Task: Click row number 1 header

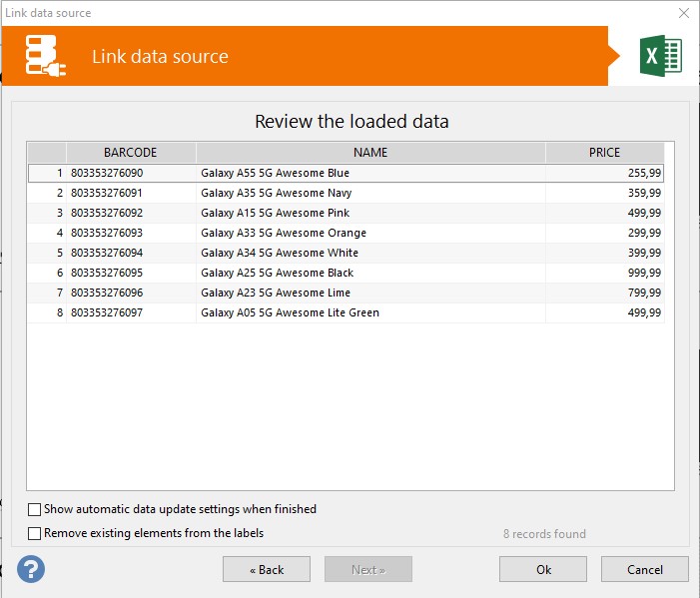Action: tap(47, 173)
